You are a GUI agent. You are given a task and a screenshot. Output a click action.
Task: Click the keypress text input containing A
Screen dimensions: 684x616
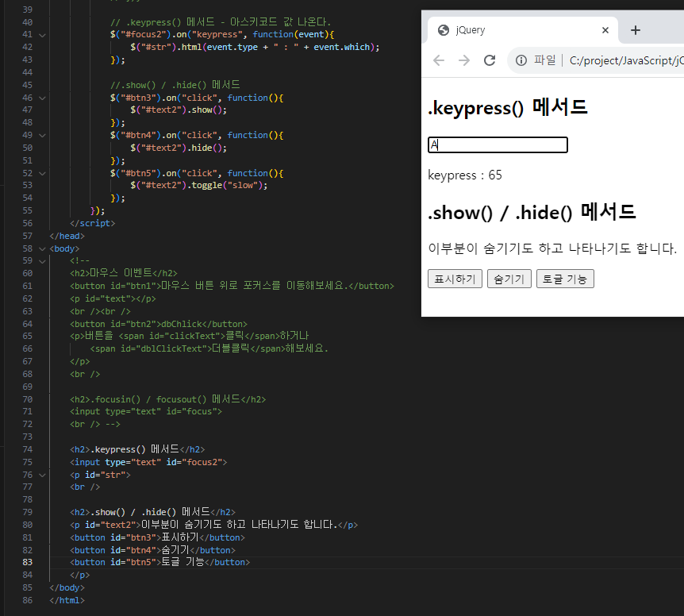(498, 144)
